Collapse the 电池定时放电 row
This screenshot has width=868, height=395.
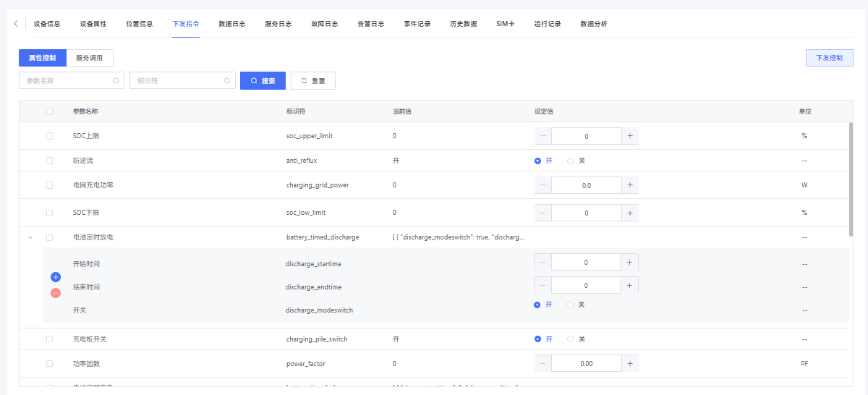30,237
